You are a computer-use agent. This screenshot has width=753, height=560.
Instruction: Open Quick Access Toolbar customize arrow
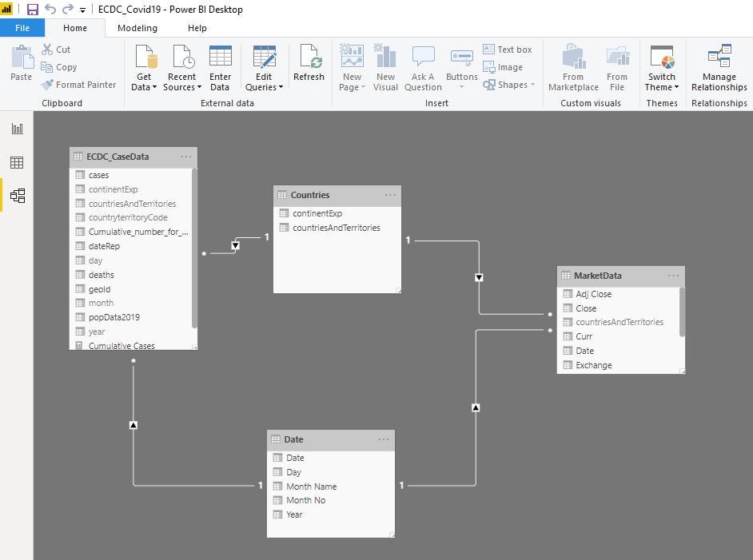tap(82, 10)
